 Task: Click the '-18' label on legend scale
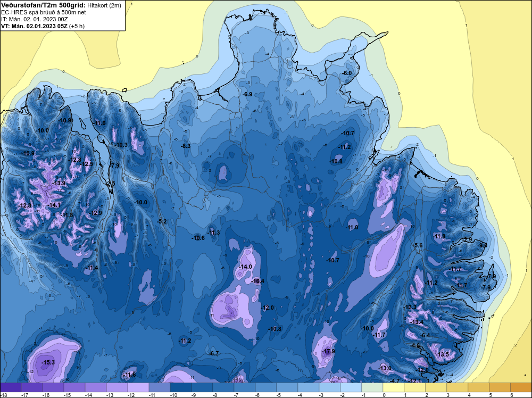4,395
